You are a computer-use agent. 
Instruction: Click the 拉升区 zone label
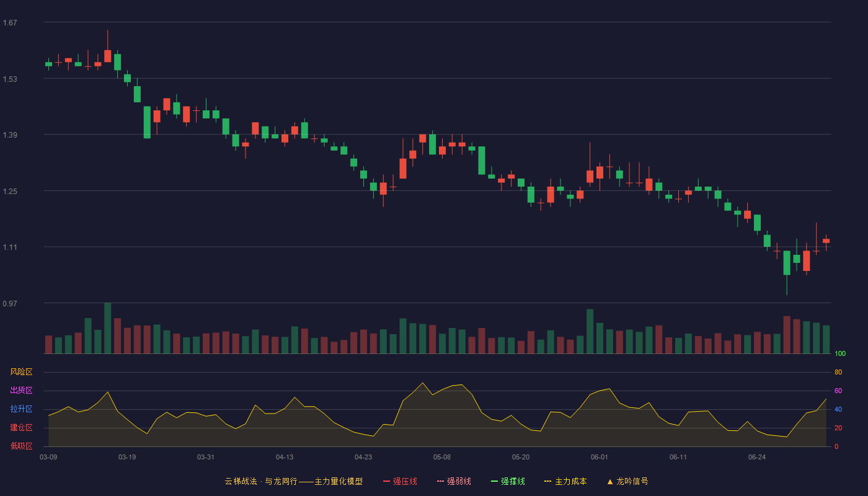tap(21, 409)
